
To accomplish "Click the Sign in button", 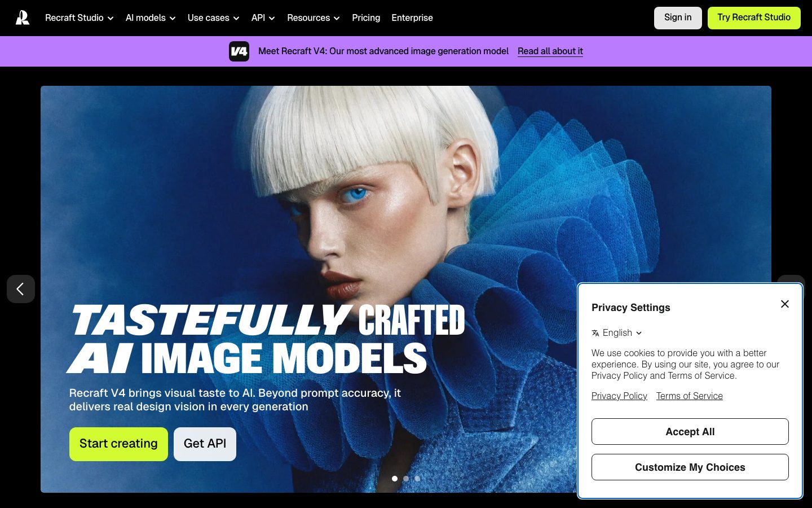I will tap(677, 17).
